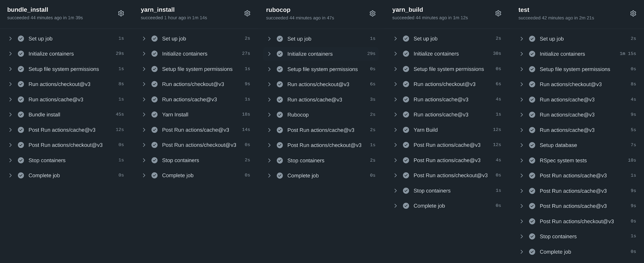644x263 pixels.
Task: Click success check icon beside Bundle install
Action: click(21, 115)
